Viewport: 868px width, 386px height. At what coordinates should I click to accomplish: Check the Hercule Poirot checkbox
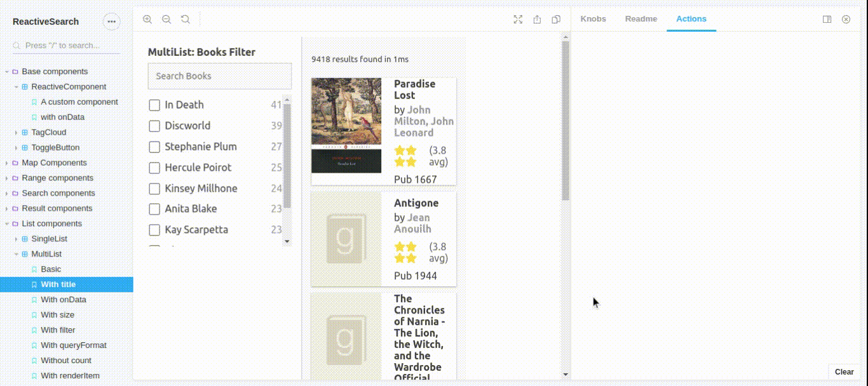[154, 168]
